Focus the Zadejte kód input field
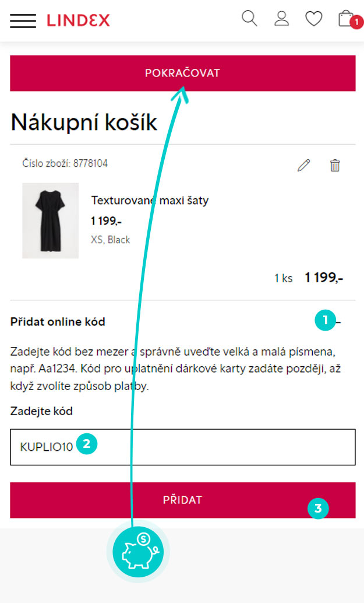Viewport: 364px width, 603px height. point(221,447)
